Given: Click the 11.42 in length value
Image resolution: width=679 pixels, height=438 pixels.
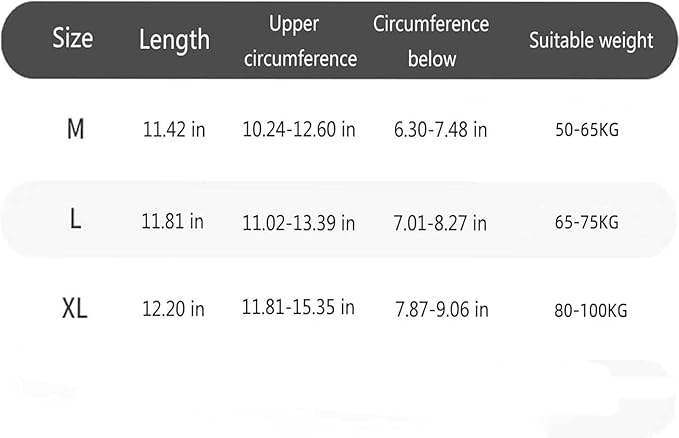Looking at the screenshot, I should pos(174,130).
